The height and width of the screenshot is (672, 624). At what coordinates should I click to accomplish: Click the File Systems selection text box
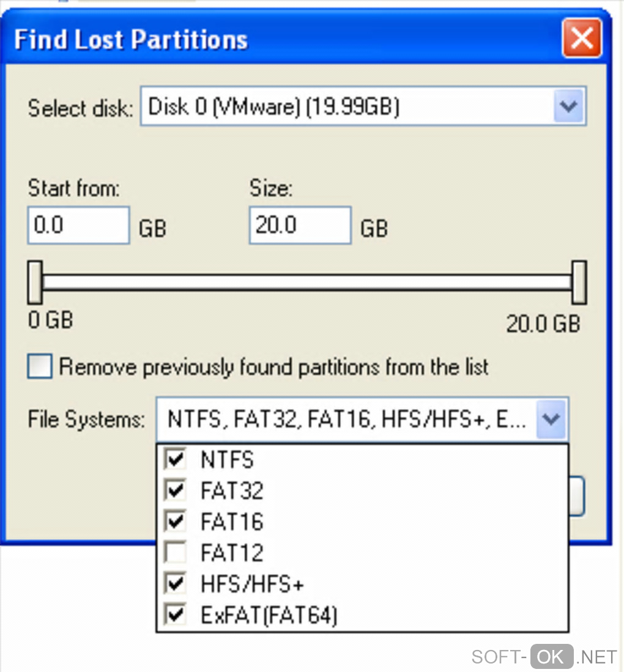coord(346,420)
